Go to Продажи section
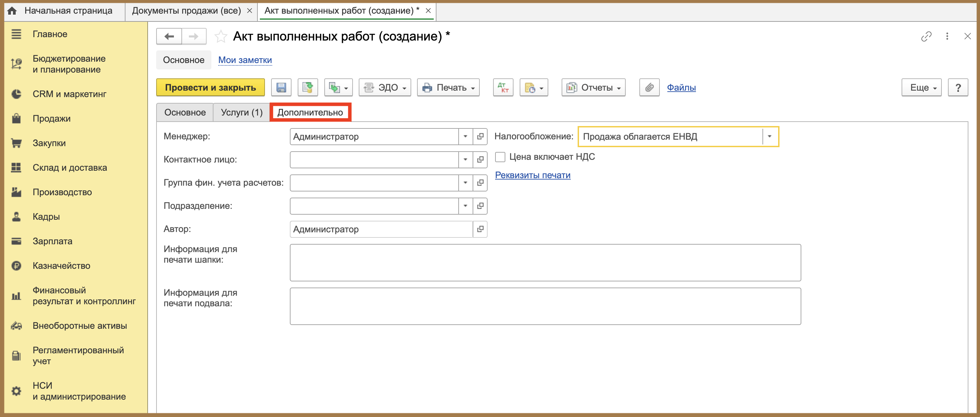The image size is (980, 417). click(51, 119)
